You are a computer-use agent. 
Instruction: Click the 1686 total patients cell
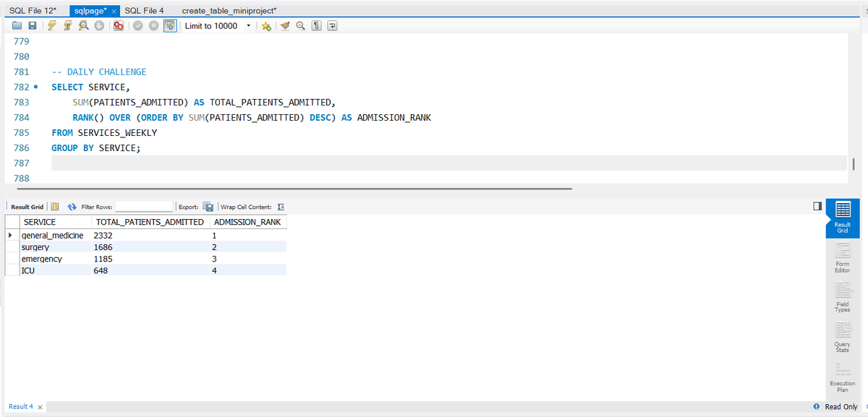(x=150, y=247)
